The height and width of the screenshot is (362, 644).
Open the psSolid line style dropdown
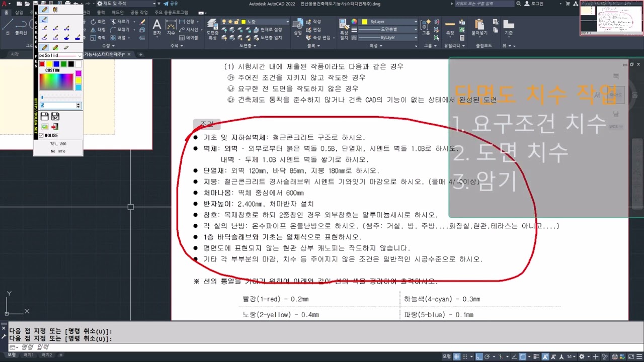[60, 55]
